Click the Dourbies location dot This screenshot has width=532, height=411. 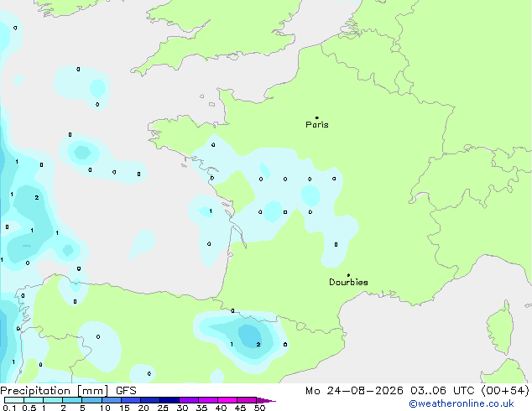pos(348,275)
